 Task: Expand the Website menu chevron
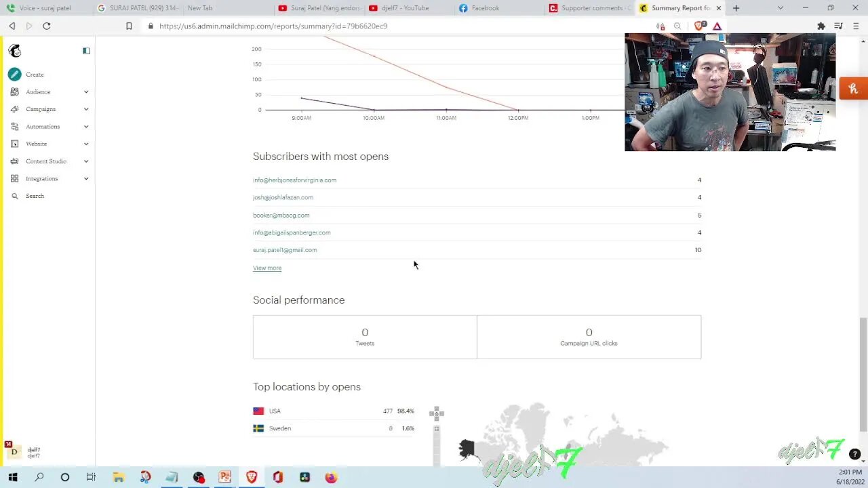86,144
